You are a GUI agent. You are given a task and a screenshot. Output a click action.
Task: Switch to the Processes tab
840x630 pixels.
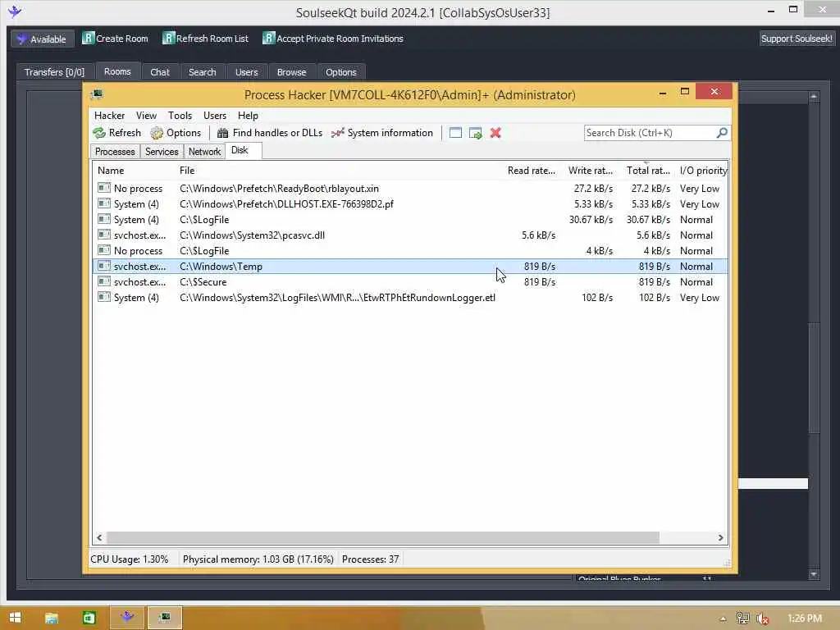(x=115, y=152)
